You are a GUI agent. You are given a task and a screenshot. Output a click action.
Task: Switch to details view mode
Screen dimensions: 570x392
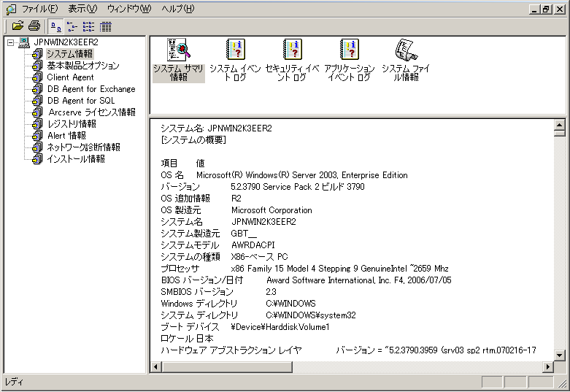pos(105,26)
